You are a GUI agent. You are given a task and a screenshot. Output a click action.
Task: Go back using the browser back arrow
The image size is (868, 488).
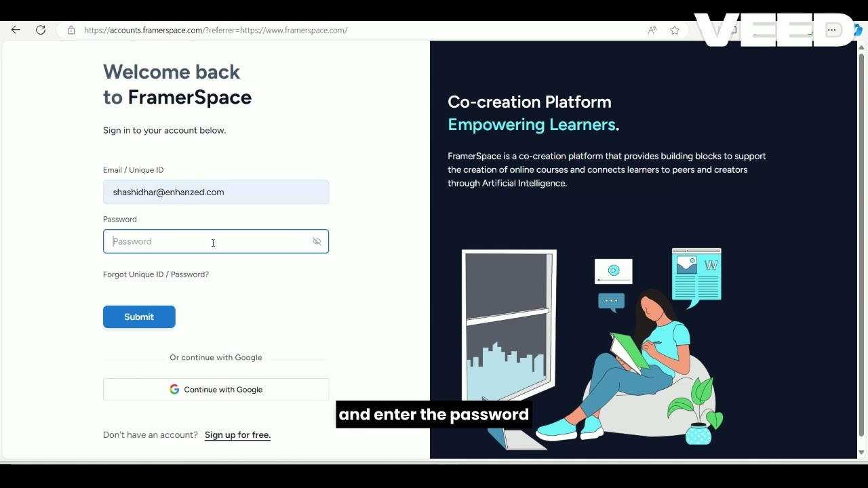click(16, 30)
